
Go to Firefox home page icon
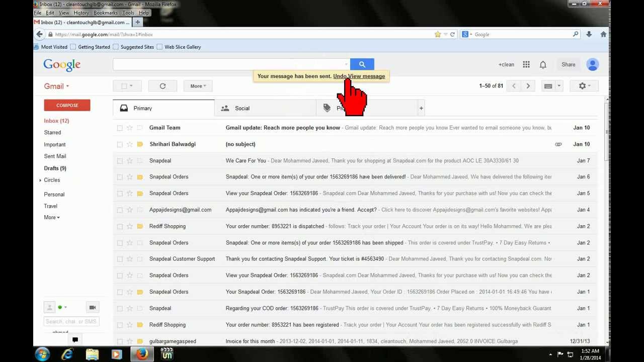603,34
